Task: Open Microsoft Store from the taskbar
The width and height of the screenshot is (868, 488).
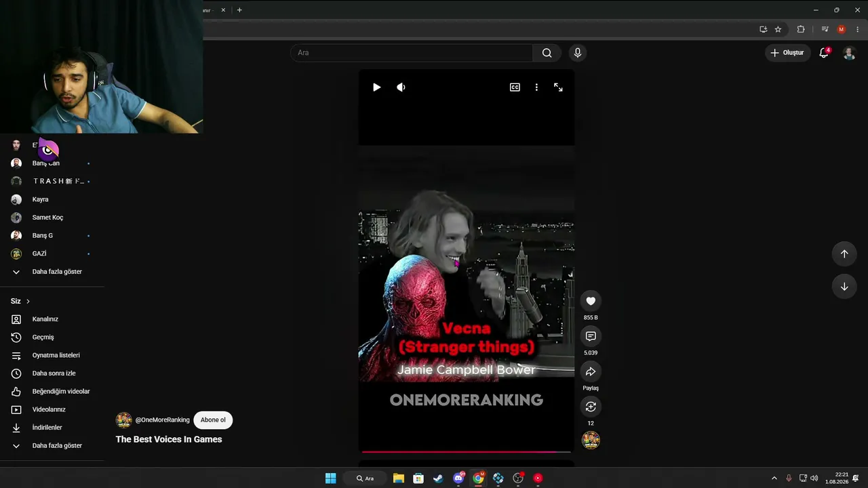Action: tap(418, 479)
